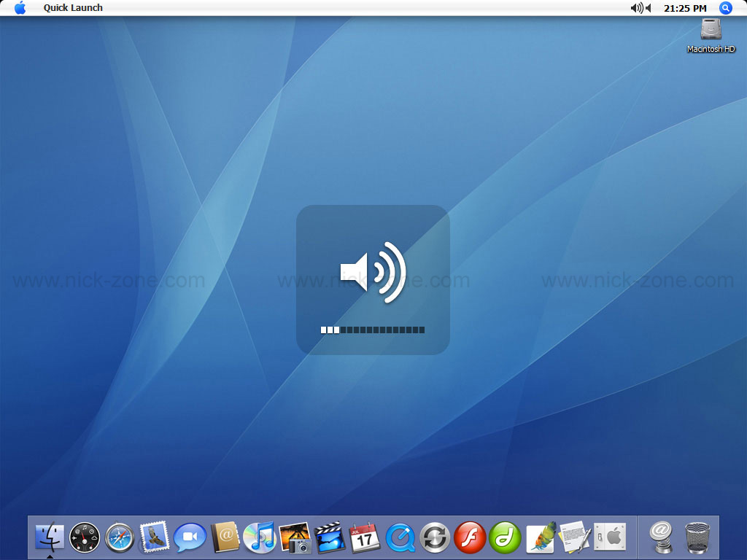This screenshot has width=747, height=560.
Task: Open iPhoto from the dock
Action: (295, 537)
